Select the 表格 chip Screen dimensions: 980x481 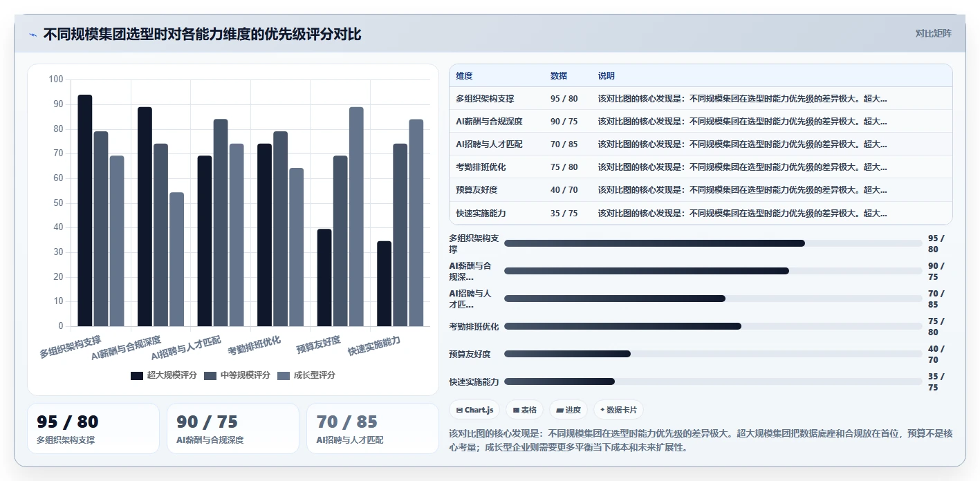524,410
